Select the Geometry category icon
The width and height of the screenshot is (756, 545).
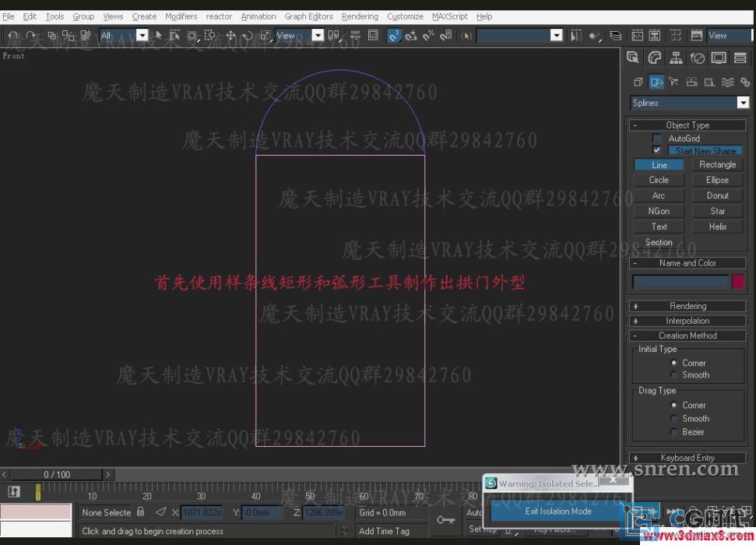point(638,82)
